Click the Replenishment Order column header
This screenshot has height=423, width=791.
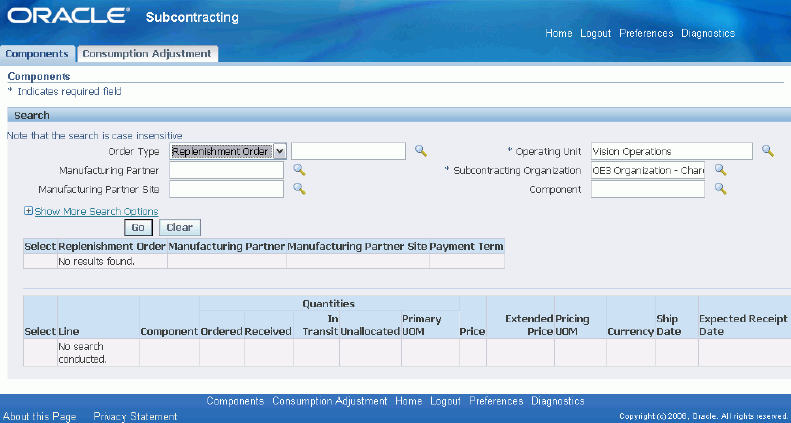(x=112, y=246)
